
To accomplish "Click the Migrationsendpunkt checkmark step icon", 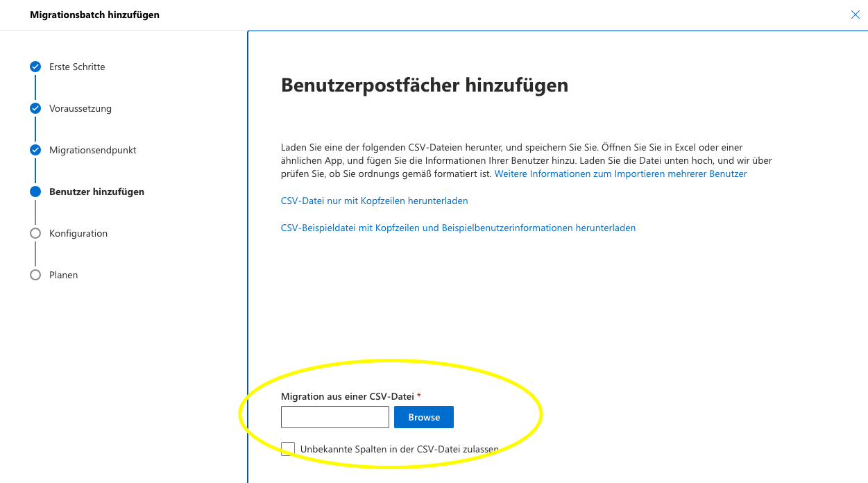I will click(x=35, y=150).
